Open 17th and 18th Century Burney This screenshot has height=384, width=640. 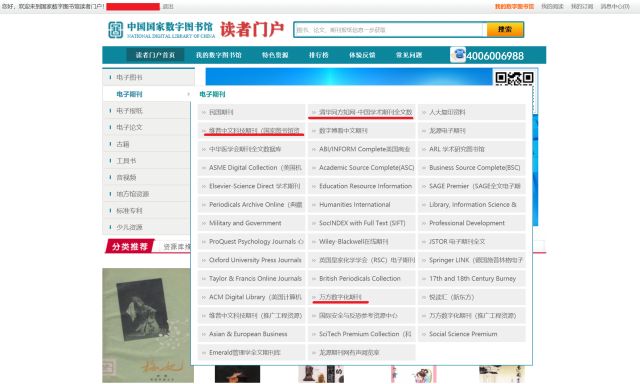pos(473,278)
